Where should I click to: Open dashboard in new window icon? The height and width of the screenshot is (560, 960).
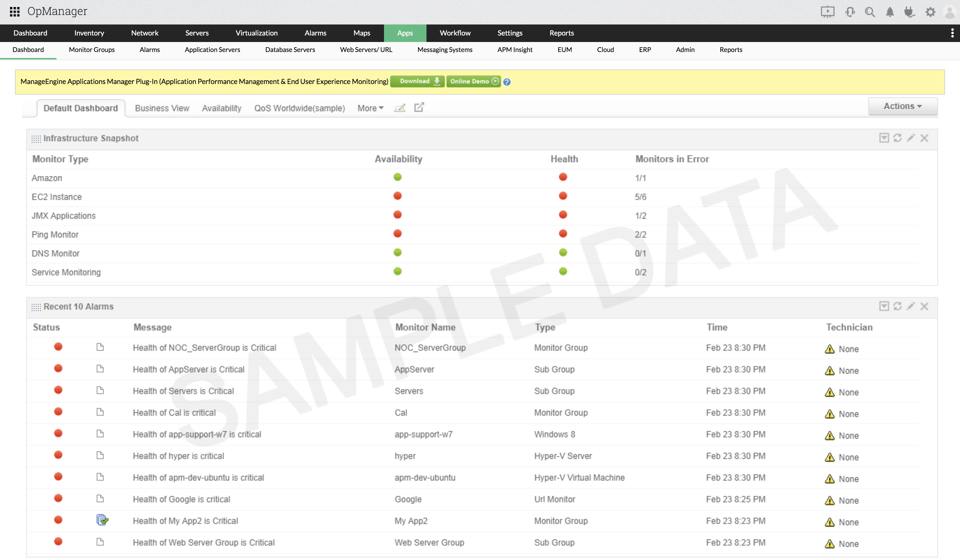[419, 108]
